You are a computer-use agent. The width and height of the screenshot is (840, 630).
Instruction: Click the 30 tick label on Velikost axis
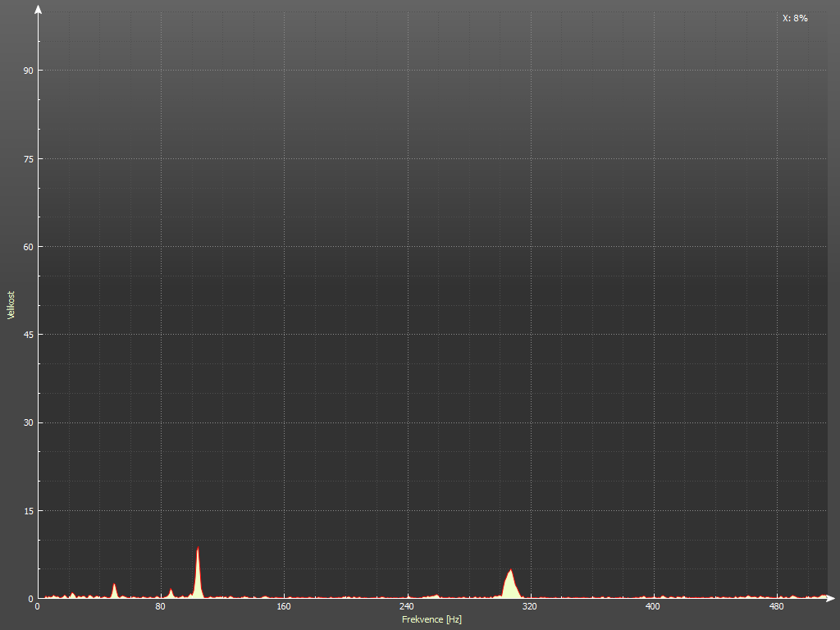tap(28, 423)
